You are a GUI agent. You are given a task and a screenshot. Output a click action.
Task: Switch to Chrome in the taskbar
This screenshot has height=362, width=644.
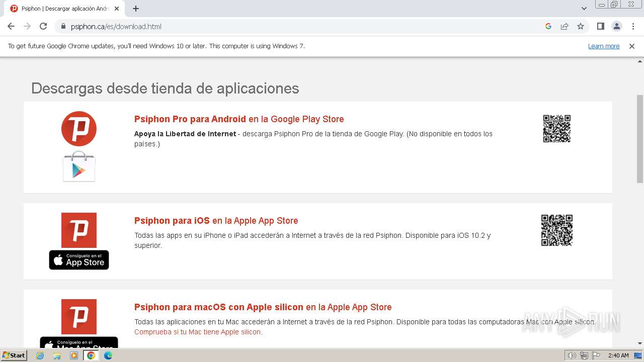(91, 355)
